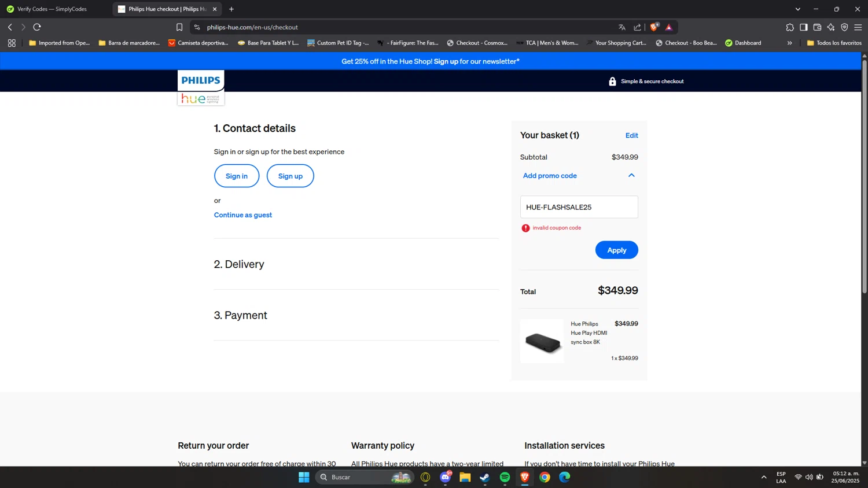Open Spotify from taskbar
The height and width of the screenshot is (488, 868).
pyautogui.click(x=505, y=477)
